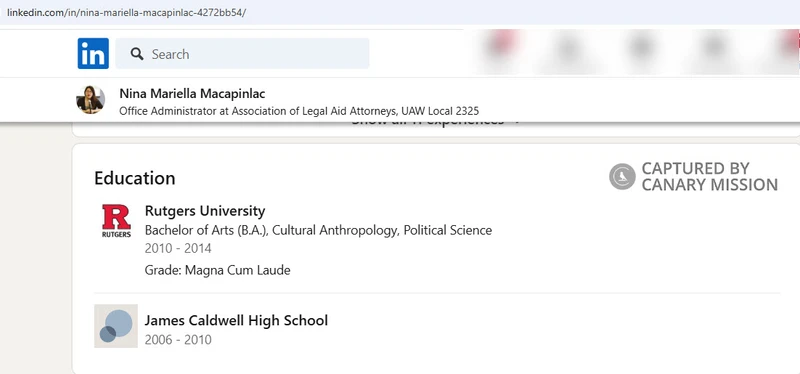Click the Captured by Canary Mission text
This screenshot has height=374, width=800.
(710, 177)
